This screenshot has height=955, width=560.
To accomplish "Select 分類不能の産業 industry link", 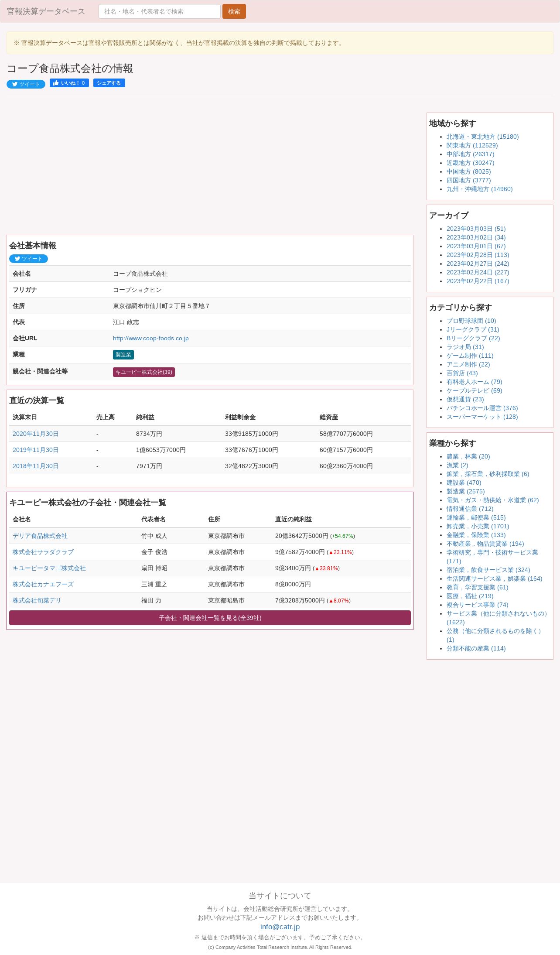I will coord(476,648).
